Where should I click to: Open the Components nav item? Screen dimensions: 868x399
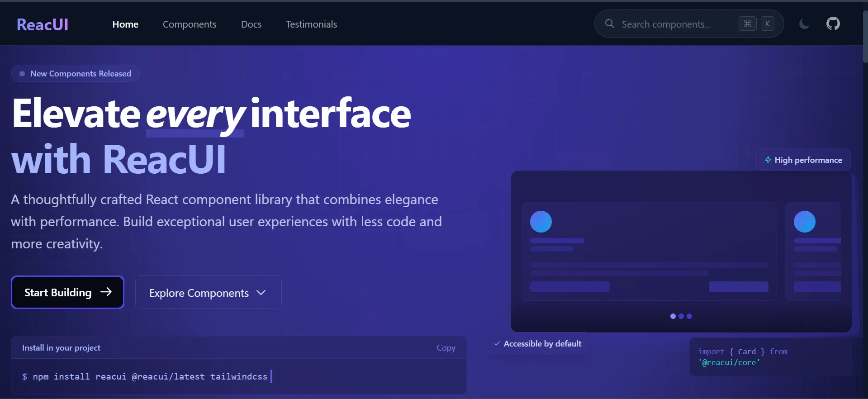click(x=190, y=24)
